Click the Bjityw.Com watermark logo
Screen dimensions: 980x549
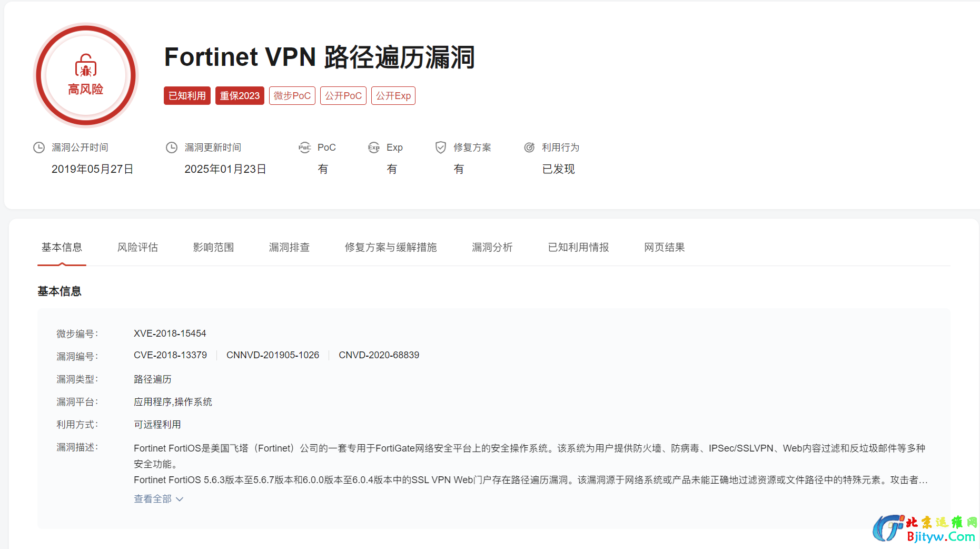(x=924, y=529)
